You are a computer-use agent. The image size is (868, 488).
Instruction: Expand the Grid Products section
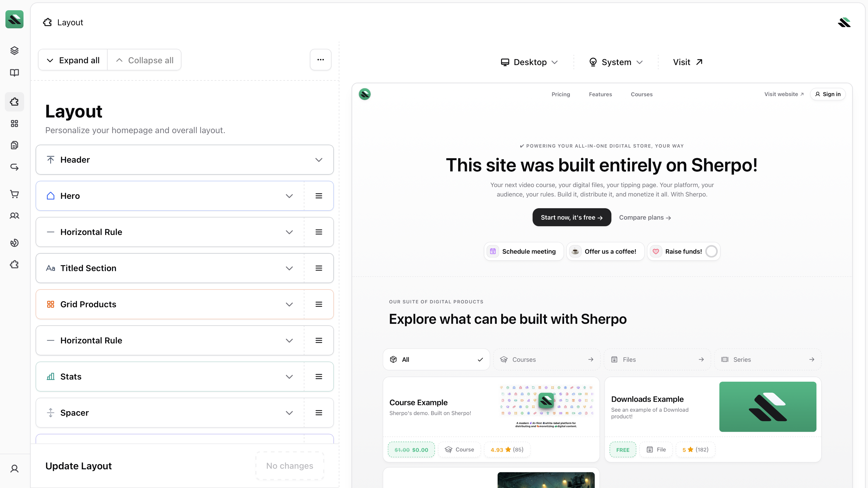(289, 304)
